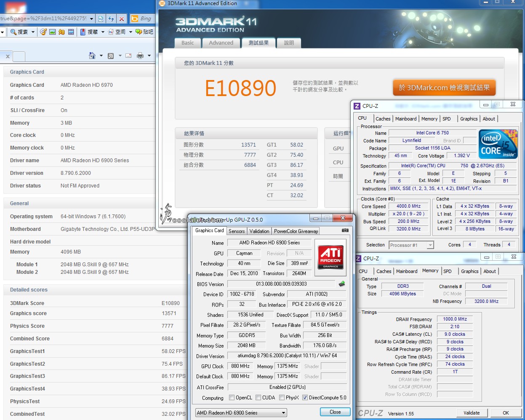
Task: Open the Caches tab in the CPU-Z processor window
Action: (383, 119)
